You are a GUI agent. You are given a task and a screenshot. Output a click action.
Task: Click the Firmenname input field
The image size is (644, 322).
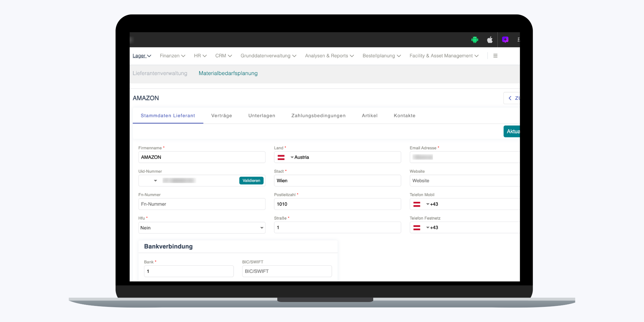point(202,157)
